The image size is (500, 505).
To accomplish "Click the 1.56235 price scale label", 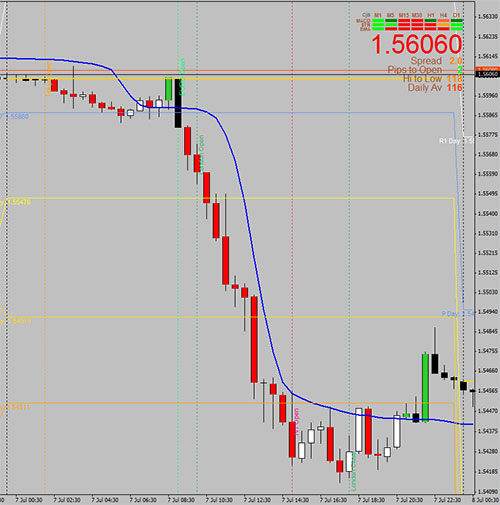I will (487, 36).
